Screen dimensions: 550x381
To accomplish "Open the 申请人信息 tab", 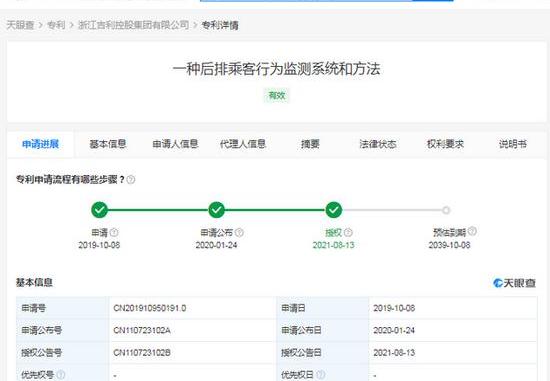I will coord(175,144).
